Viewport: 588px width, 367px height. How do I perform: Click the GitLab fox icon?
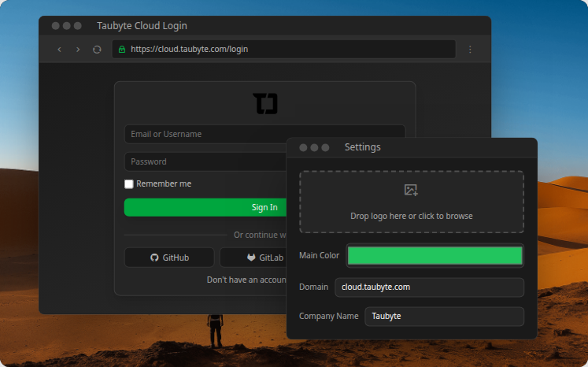(x=251, y=258)
